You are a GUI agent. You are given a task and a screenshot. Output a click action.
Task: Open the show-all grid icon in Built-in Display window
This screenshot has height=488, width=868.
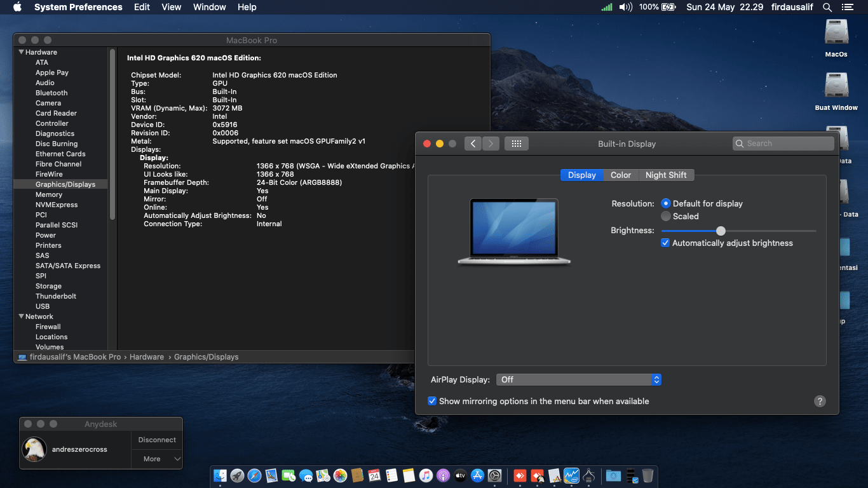[516, 144]
